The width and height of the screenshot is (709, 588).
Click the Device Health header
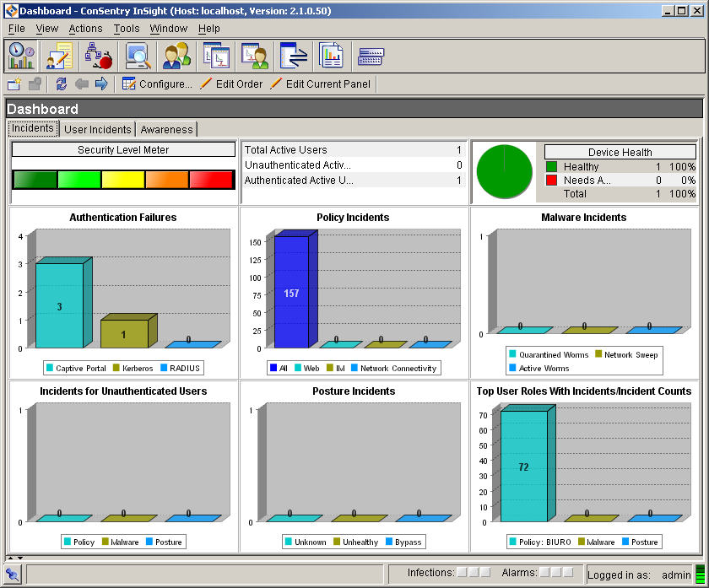[620, 152]
